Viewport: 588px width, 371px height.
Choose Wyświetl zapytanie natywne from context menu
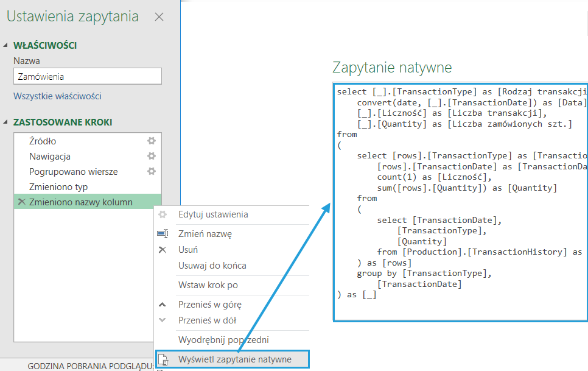[234, 359]
